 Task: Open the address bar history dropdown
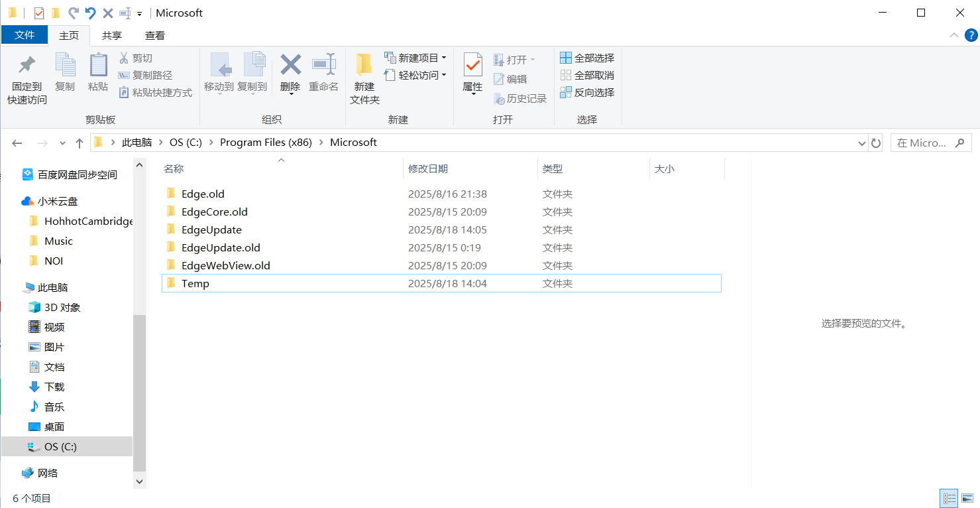click(x=861, y=143)
